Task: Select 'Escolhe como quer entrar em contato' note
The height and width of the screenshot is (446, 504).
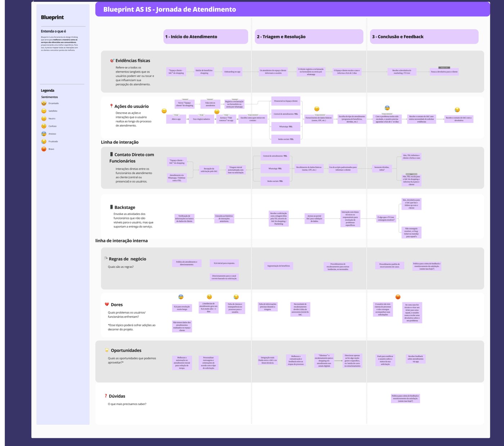Action: tap(253, 119)
